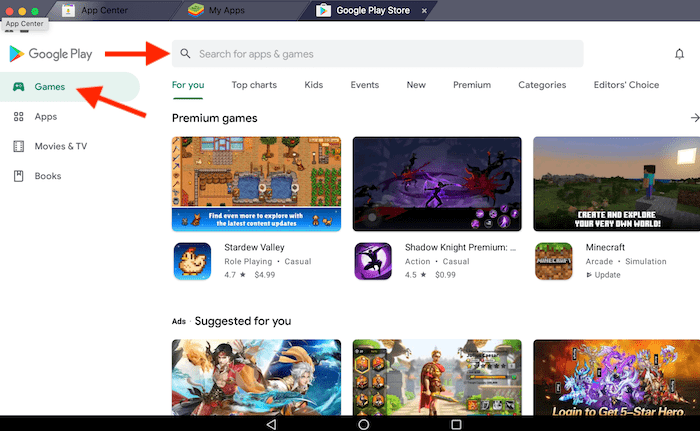The width and height of the screenshot is (700, 431).
Task: Click the Arcade genre under Minecraft
Action: click(599, 261)
